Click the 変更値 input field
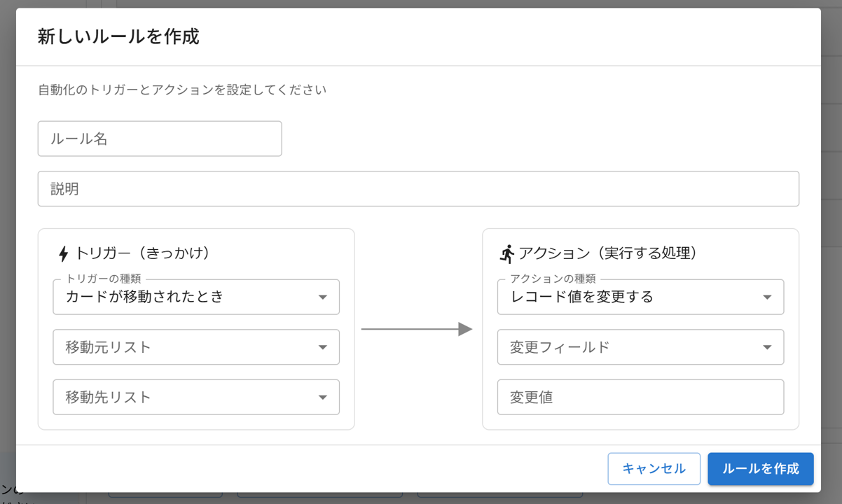Screen dimensions: 842x504 pos(641,397)
